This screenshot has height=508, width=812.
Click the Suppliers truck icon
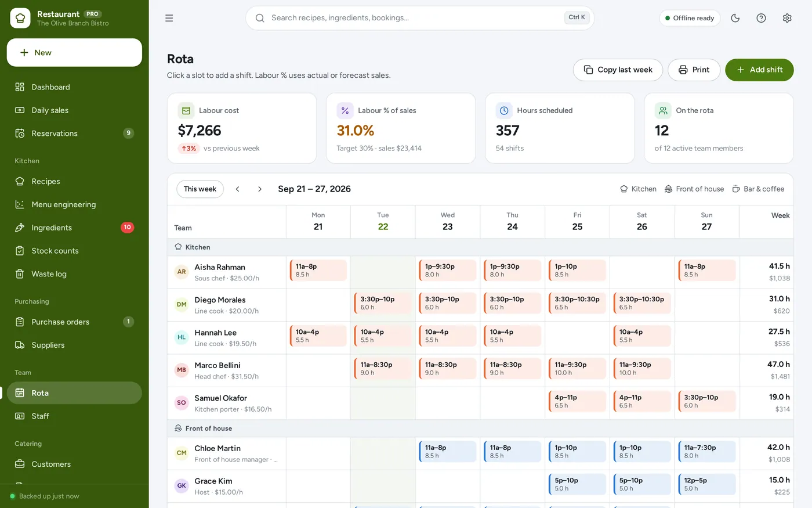coord(20,345)
